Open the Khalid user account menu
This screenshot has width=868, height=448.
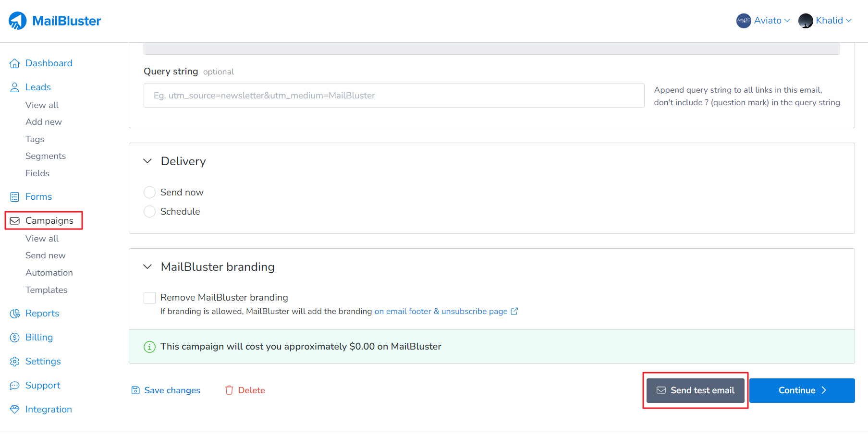[x=825, y=21]
